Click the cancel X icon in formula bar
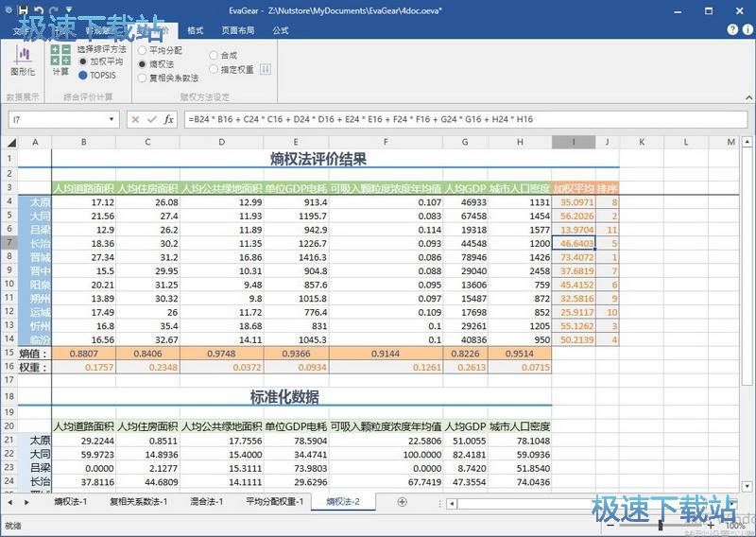This screenshot has width=756, height=537. pyautogui.click(x=135, y=119)
